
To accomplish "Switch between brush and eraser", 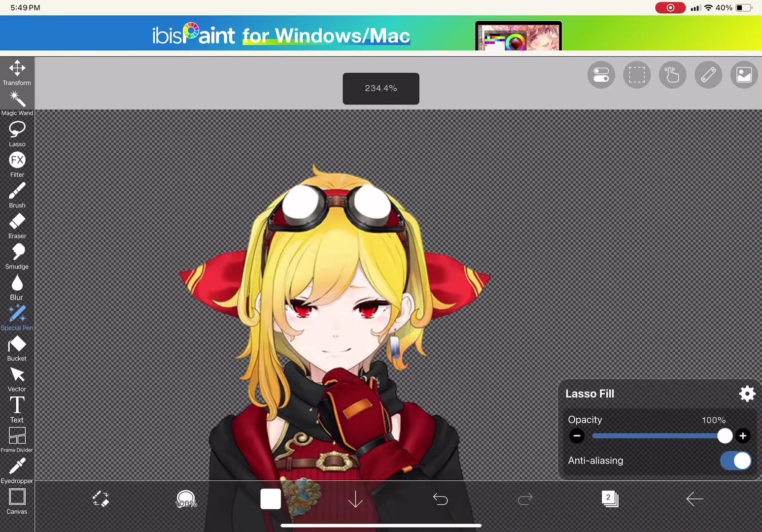I will pyautogui.click(x=101, y=499).
